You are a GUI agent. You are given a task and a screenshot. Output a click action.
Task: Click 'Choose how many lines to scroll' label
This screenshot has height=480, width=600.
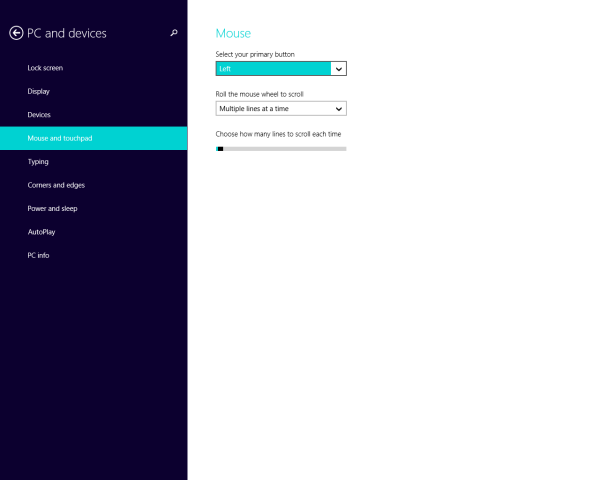click(278, 134)
